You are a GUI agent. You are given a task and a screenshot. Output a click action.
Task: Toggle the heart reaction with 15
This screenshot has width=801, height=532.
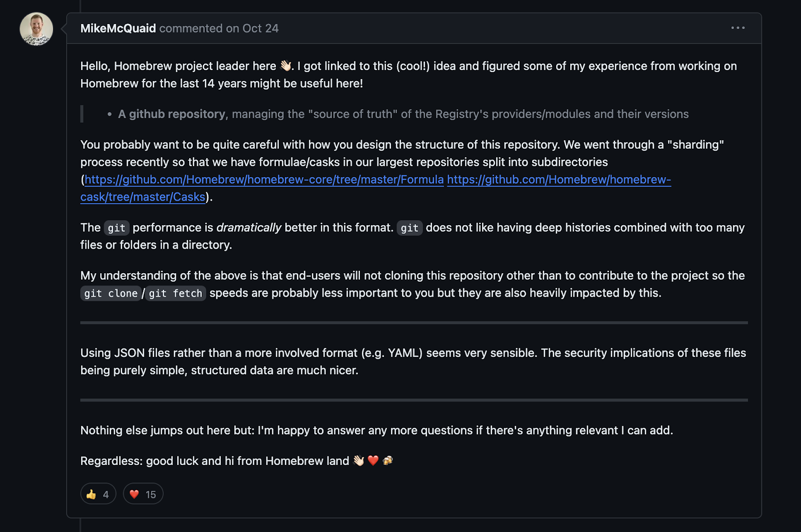(143, 494)
